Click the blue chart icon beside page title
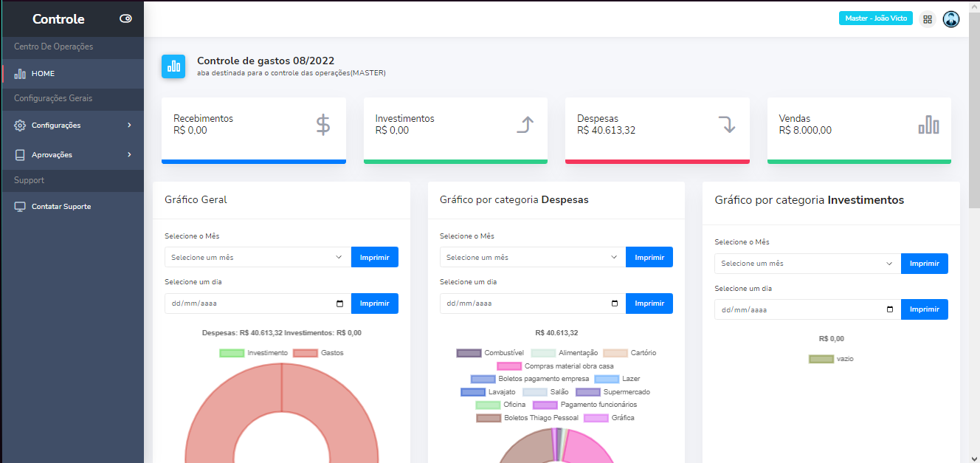Screen dimensions: 980x463 click(x=173, y=66)
